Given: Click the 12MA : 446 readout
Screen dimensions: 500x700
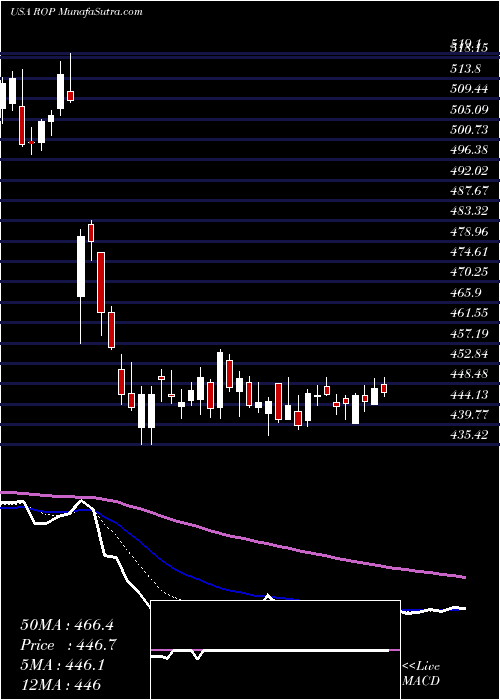Looking at the screenshot, I should tap(60, 685).
